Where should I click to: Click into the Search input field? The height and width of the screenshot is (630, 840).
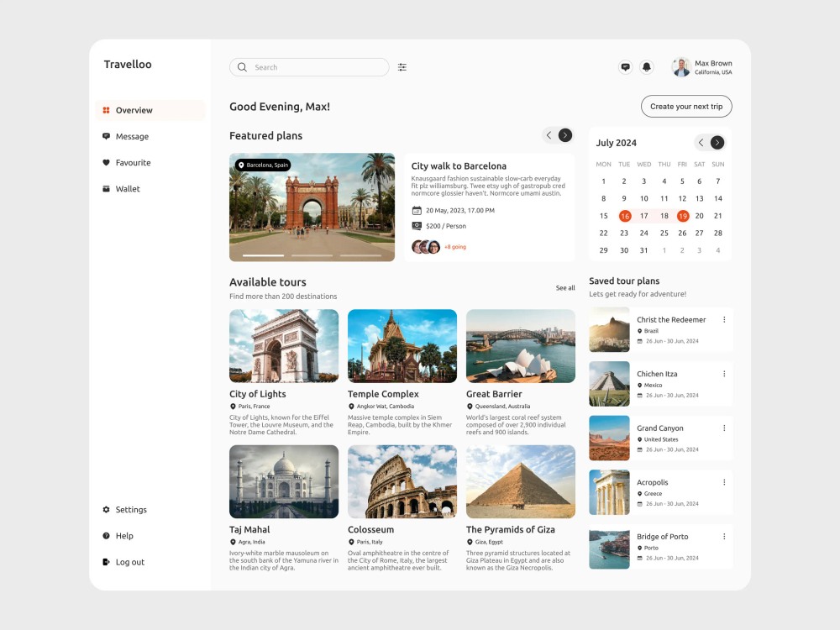tap(309, 67)
